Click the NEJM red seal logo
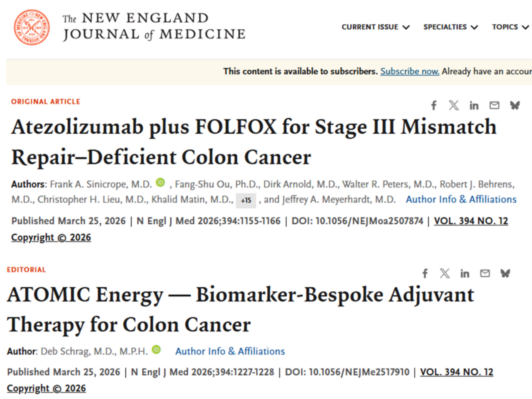The height and width of the screenshot is (399, 532). tap(32, 27)
